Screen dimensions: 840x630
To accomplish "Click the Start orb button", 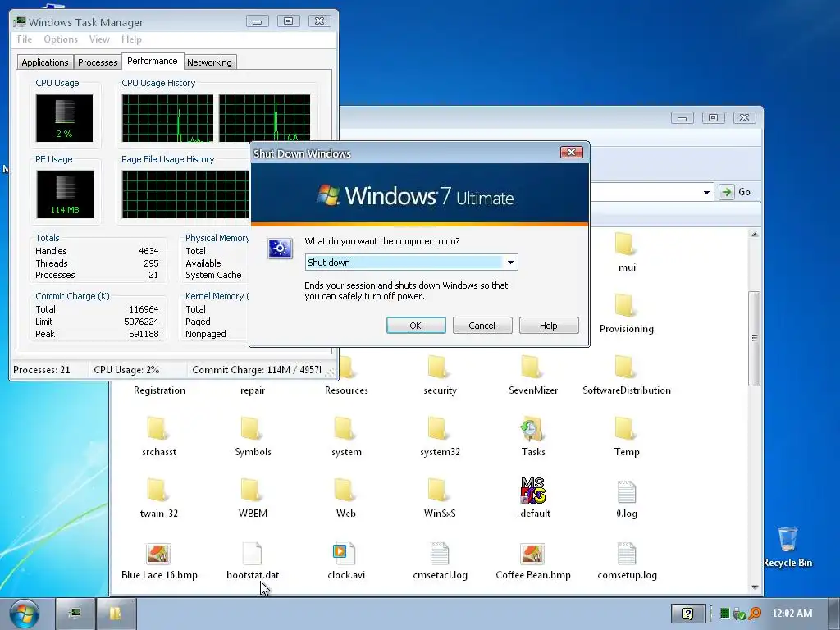I will tap(24, 614).
